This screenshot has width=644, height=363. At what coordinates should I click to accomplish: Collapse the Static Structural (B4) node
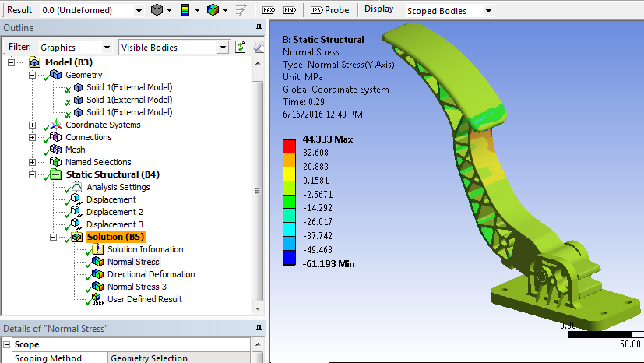32,175
